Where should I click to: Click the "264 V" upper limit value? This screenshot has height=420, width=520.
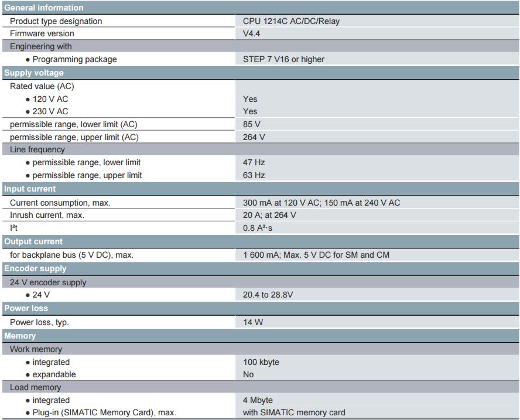point(254,137)
